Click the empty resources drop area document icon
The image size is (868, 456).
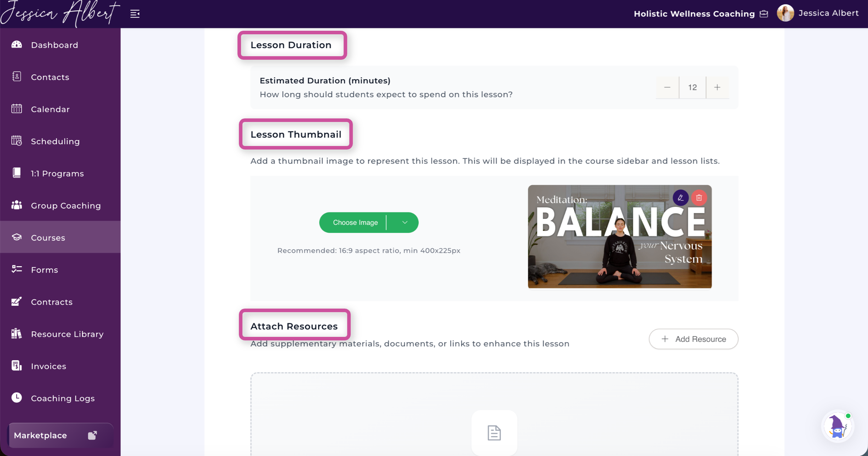coord(494,433)
